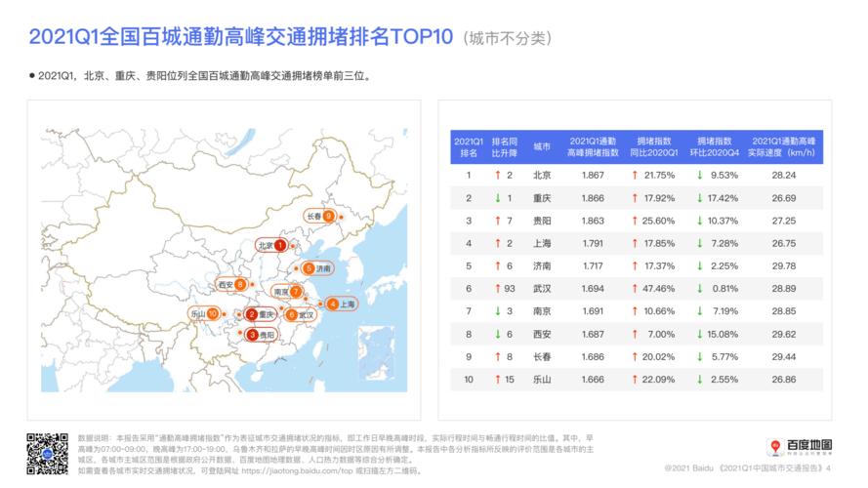Click the green down arrow beside 9.53%
The image size is (868, 488).
point(700,175)
